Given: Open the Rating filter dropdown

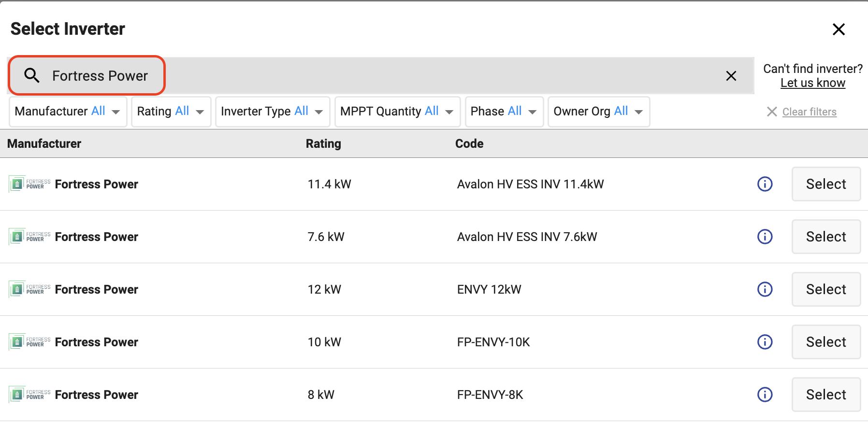Looking at the screenshot, I should click(x=171, y=112).
